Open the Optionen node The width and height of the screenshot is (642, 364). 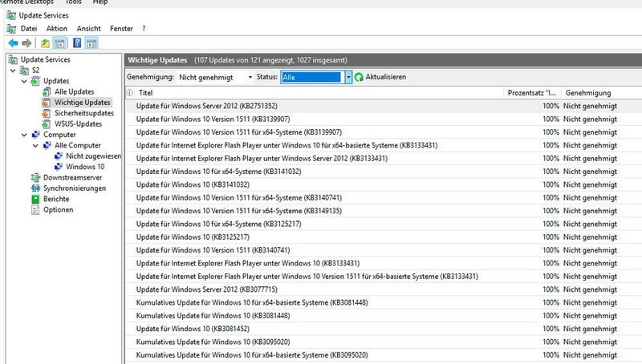pos(58,209)
